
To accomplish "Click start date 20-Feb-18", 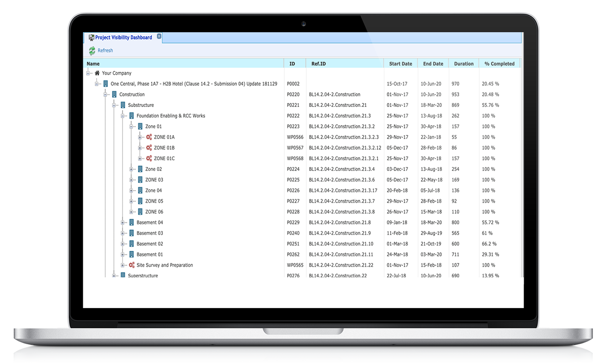I will (x=397, y=191).
